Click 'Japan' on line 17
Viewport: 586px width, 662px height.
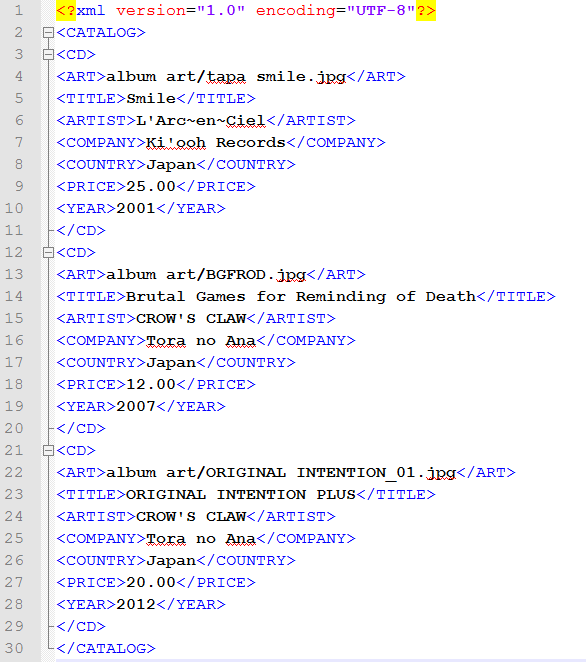(171, 363)
